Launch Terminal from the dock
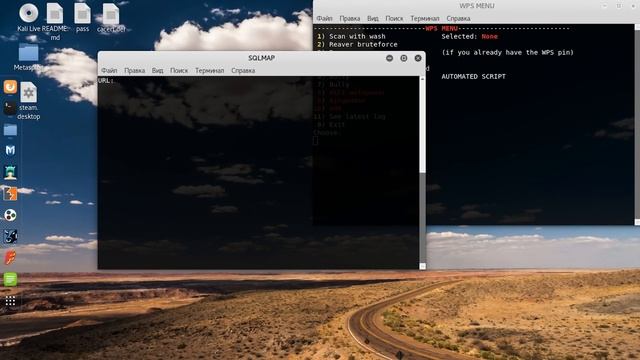 10,108
